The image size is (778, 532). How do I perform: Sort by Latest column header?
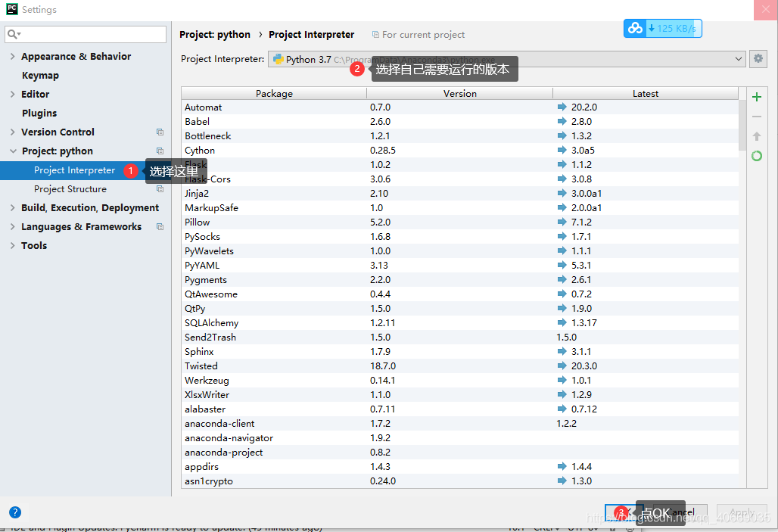[646, 93]
